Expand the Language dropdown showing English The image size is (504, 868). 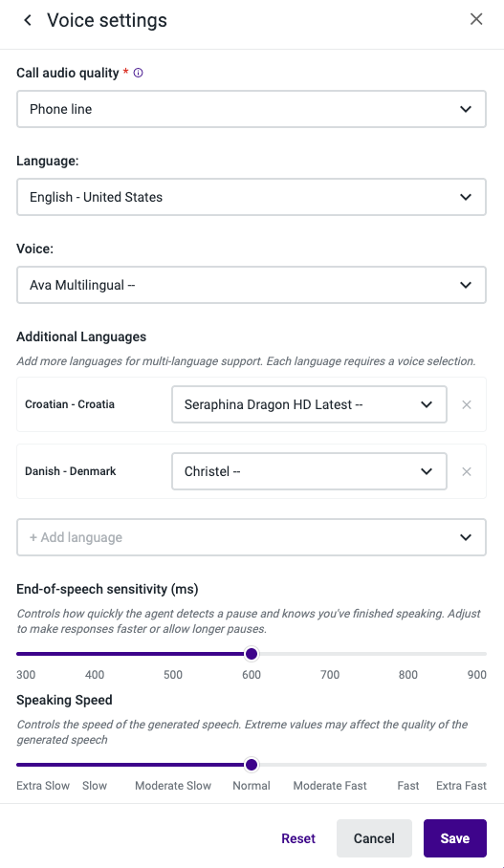pos(252,197)
